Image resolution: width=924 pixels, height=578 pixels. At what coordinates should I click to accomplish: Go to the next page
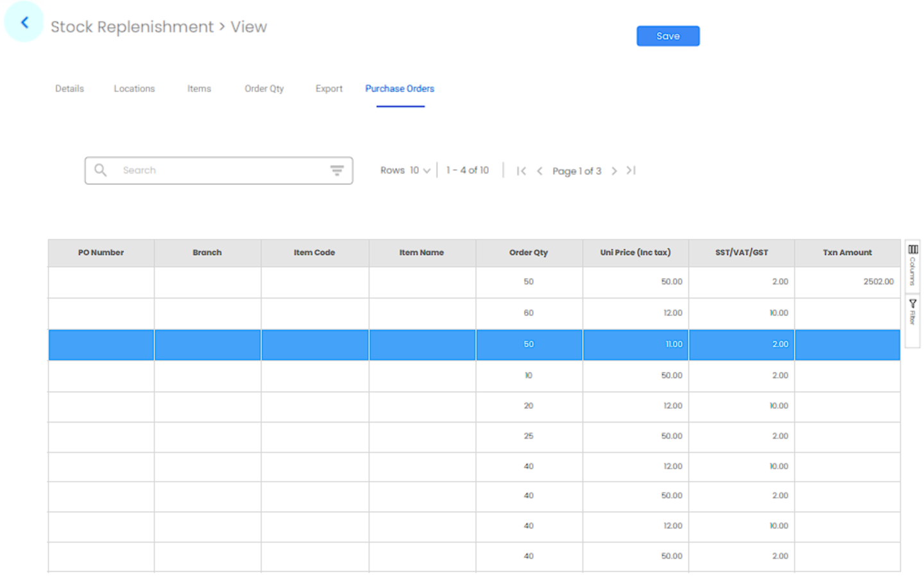614,171
